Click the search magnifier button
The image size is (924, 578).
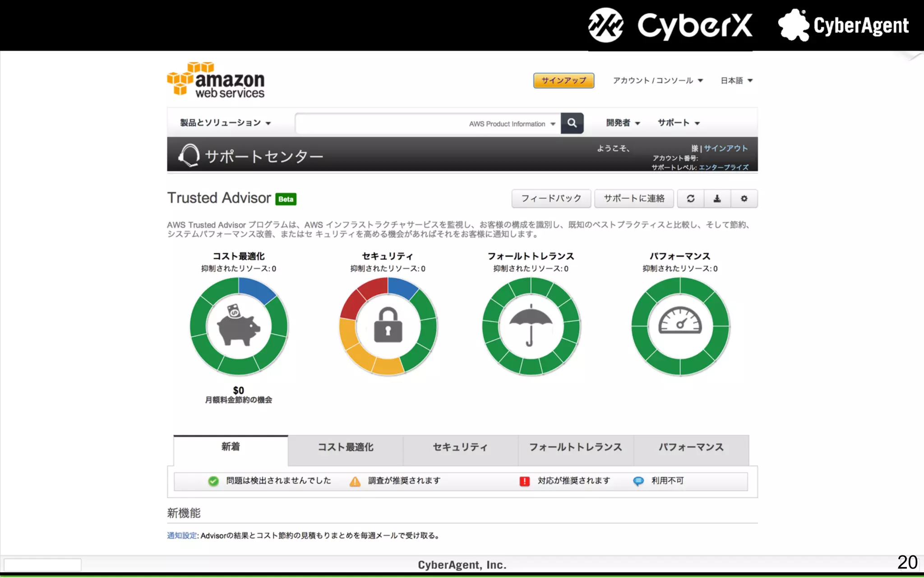pyautogui.click(x=572, y=123)
